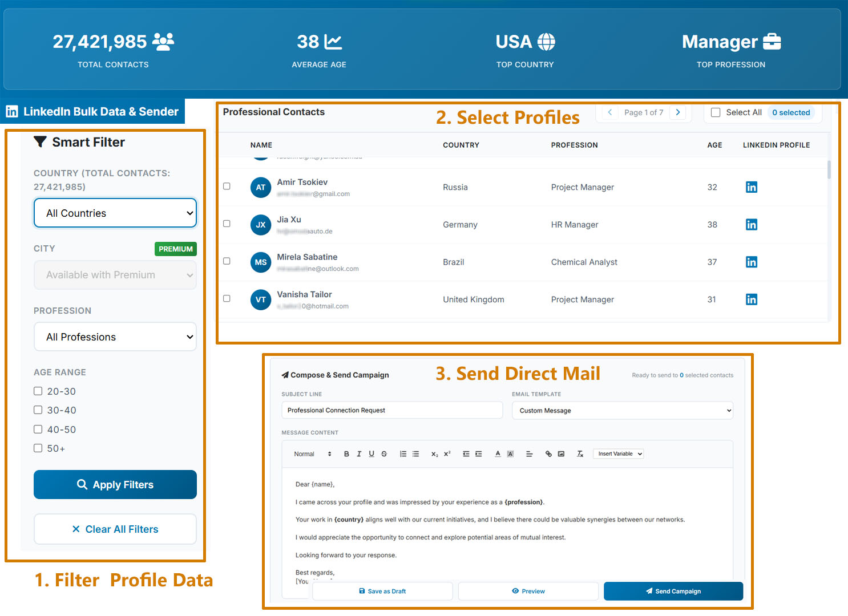Click Apply Filters in Smart Filter panel
This screenshot has width=848, height=616.
coord(115,484)
